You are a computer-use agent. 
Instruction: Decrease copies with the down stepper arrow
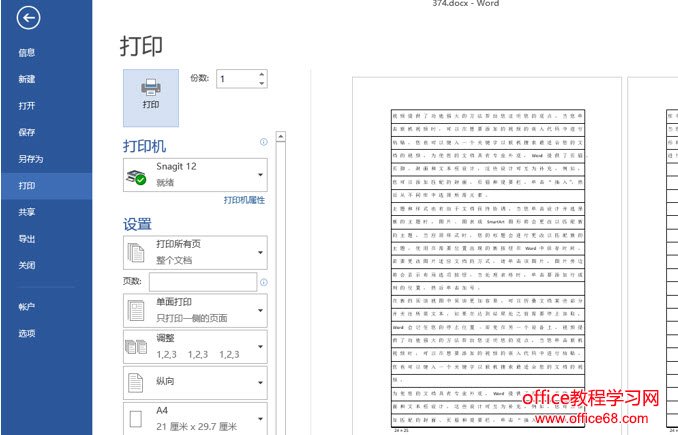click(262, 83)
